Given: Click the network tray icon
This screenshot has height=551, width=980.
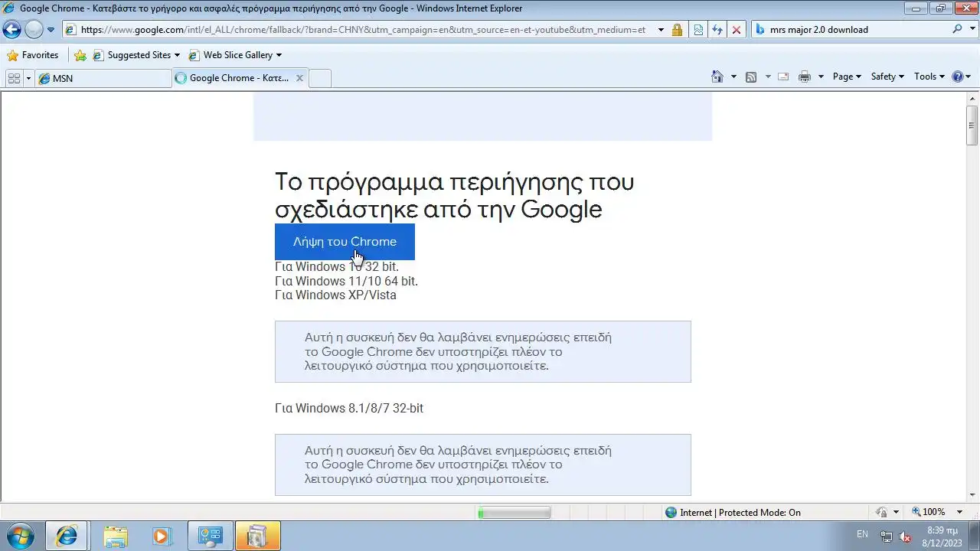Looking at the screenshot, I should pyautogui.click(x=887, y=536).
